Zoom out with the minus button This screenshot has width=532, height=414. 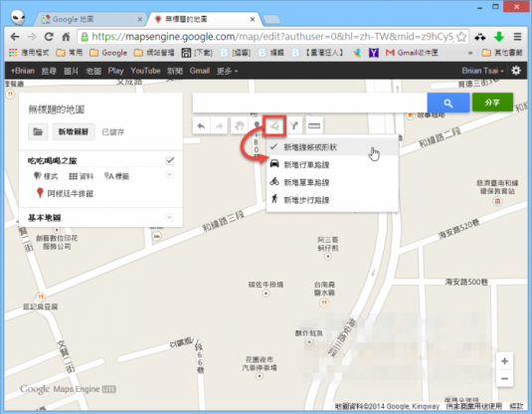click(504, 378)
